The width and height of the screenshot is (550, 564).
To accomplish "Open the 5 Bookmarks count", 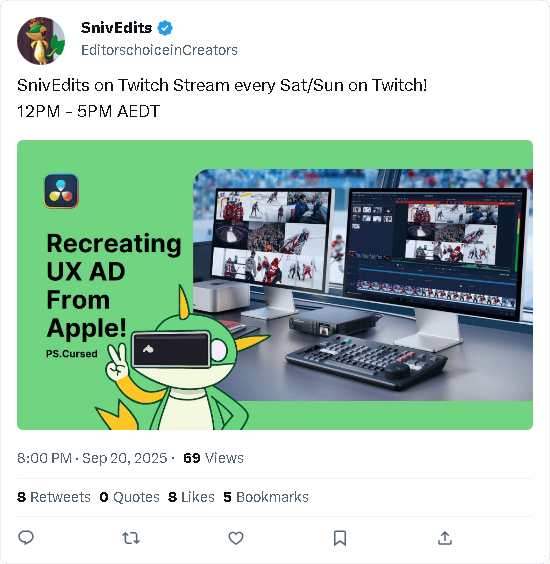I will pyautogui.click(x=266, y=497).
